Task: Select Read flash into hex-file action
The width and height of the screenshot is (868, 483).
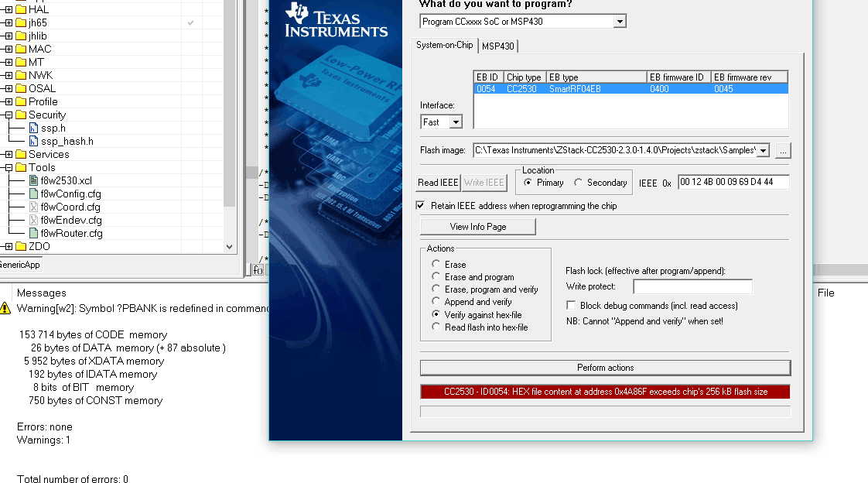Action: (436, 327)
